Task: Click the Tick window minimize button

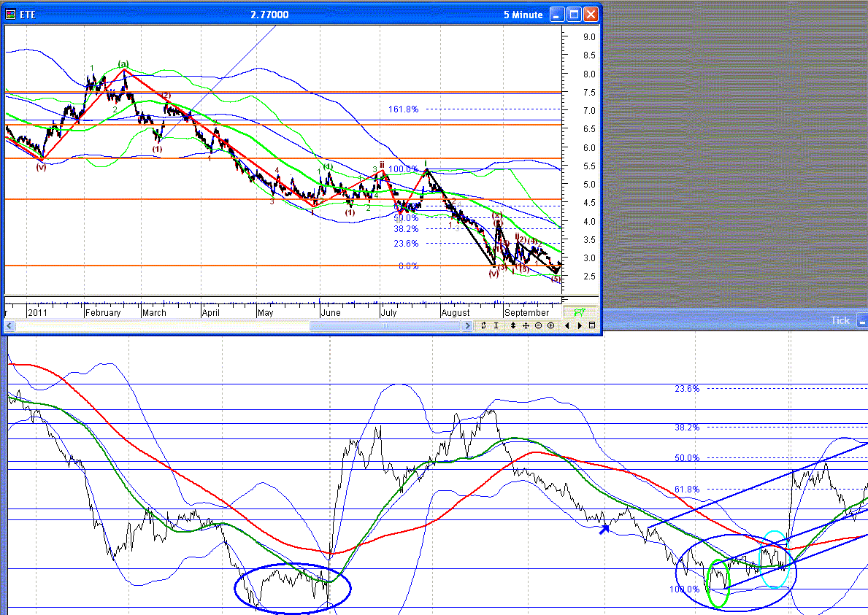Action: (862, 320)
